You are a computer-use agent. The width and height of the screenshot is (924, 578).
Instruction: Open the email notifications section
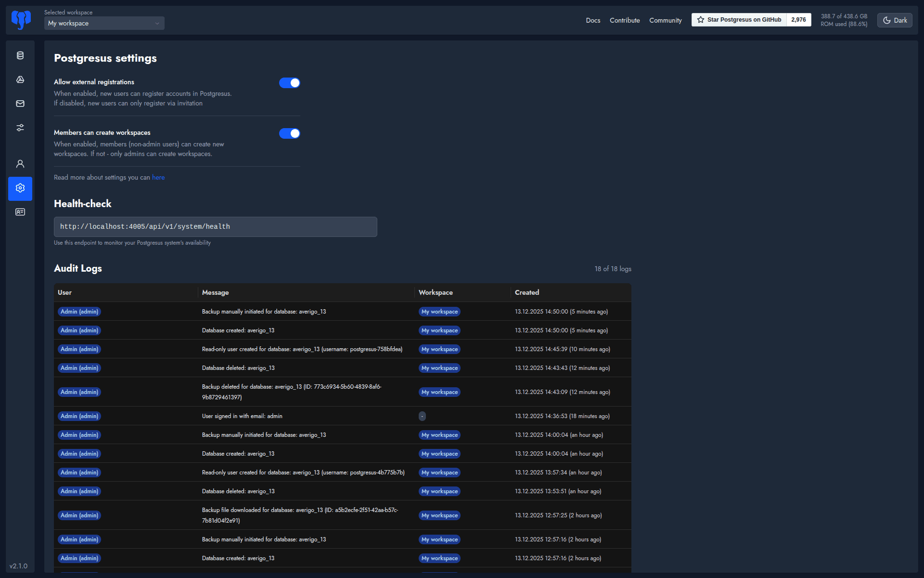click(x=20, y=104)
